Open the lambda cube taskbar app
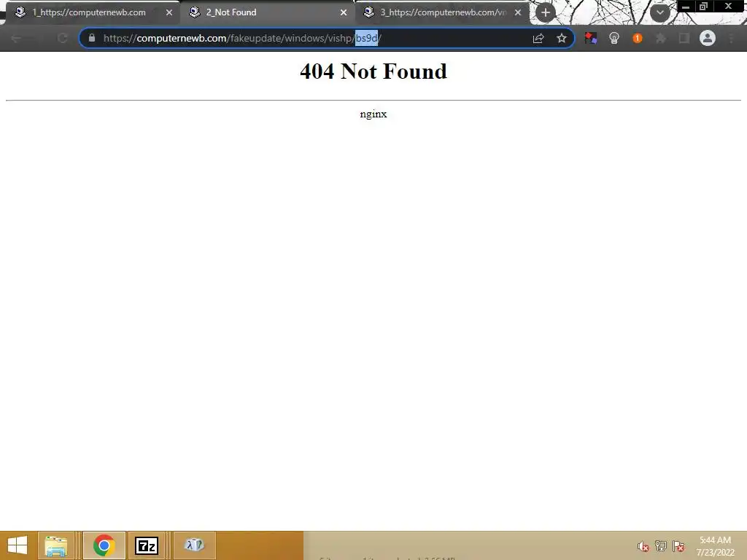Screen dimensions: 747x560 (194, 545)
